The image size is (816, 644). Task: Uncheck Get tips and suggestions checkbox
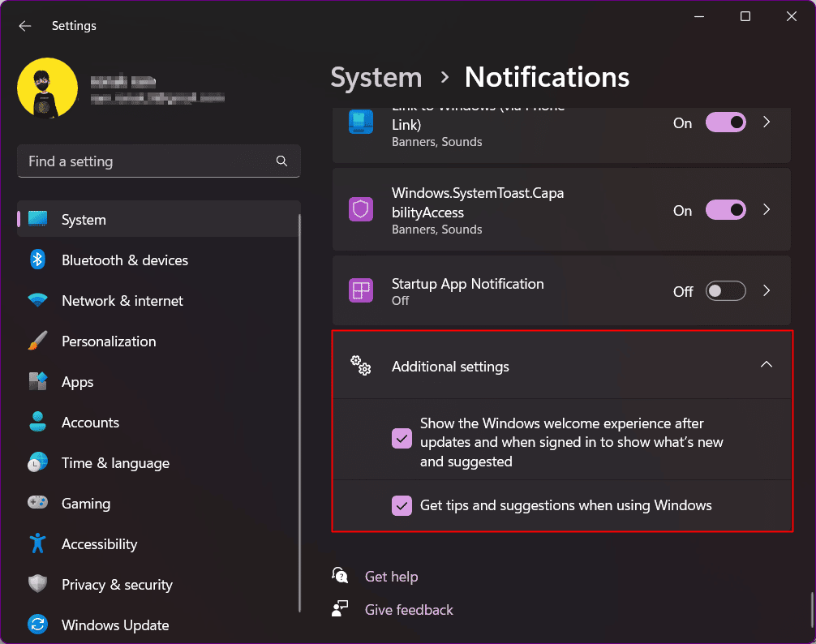pos(402,505)
